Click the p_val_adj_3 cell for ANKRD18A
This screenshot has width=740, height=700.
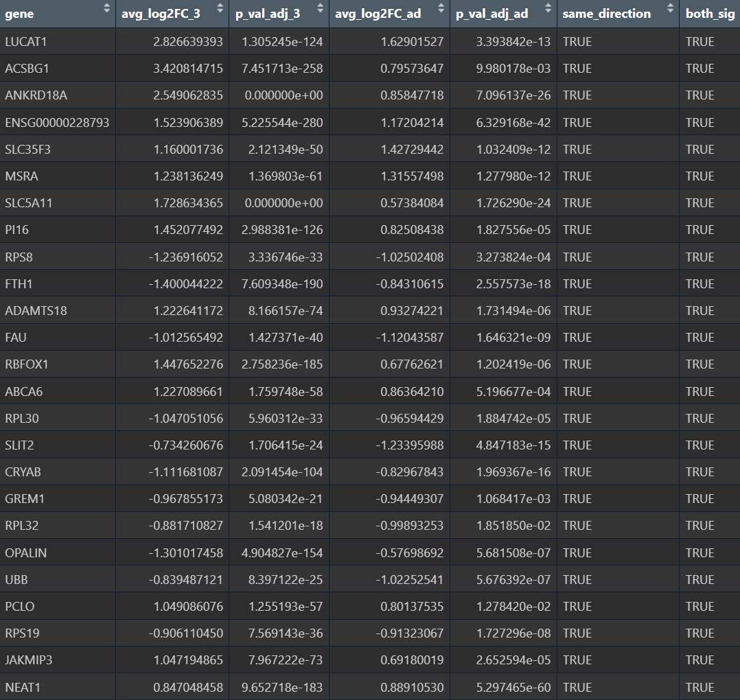(284, 95)
